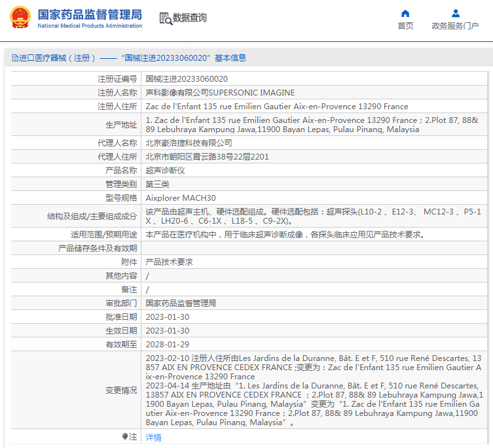Image resolution: width=493 pixels, height=448 pixels.
Task: Click the 产品储存条件及有效期 label
Action: point(98,248)
